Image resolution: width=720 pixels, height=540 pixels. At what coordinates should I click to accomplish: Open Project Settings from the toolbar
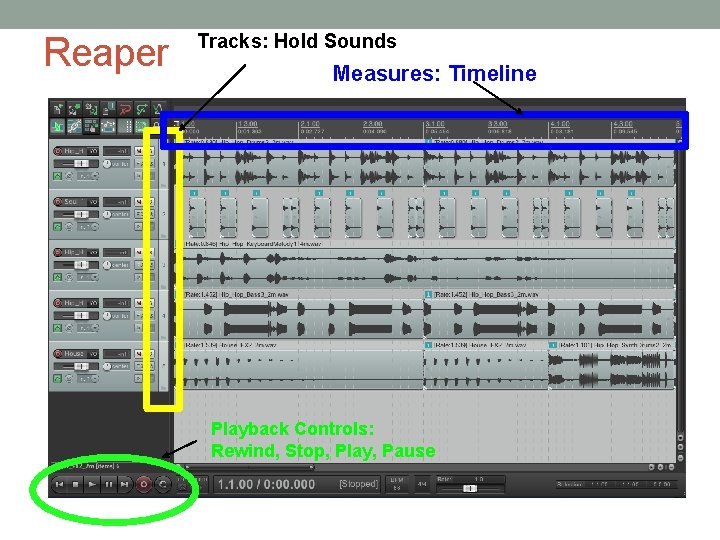[x=108, y=109]
